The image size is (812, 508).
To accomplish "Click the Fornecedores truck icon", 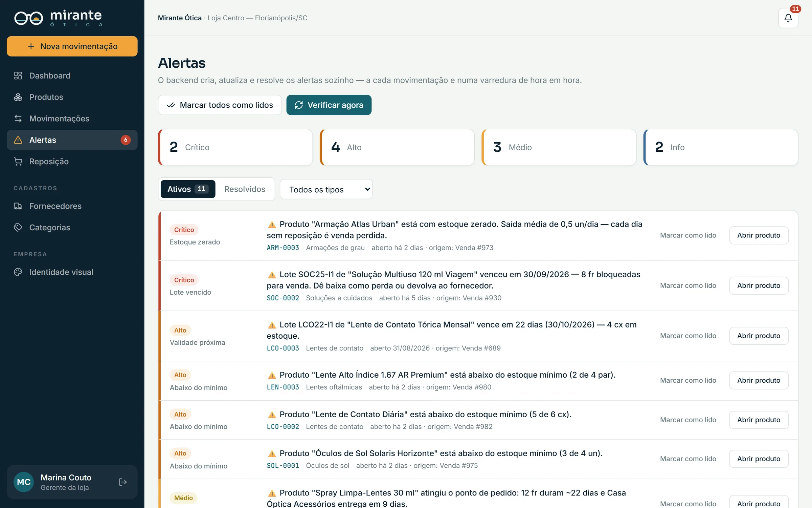I will point(18,206).
